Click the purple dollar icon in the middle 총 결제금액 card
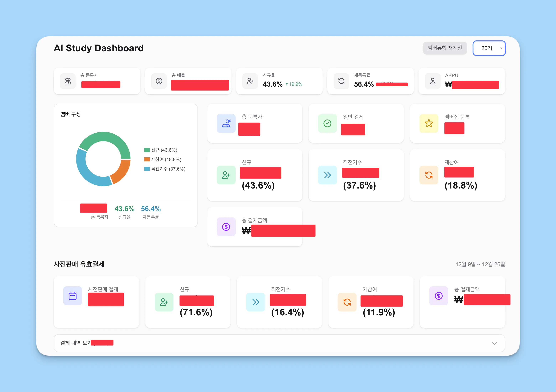Viewport: 556px width, 392px height. (x=226, y=227)
